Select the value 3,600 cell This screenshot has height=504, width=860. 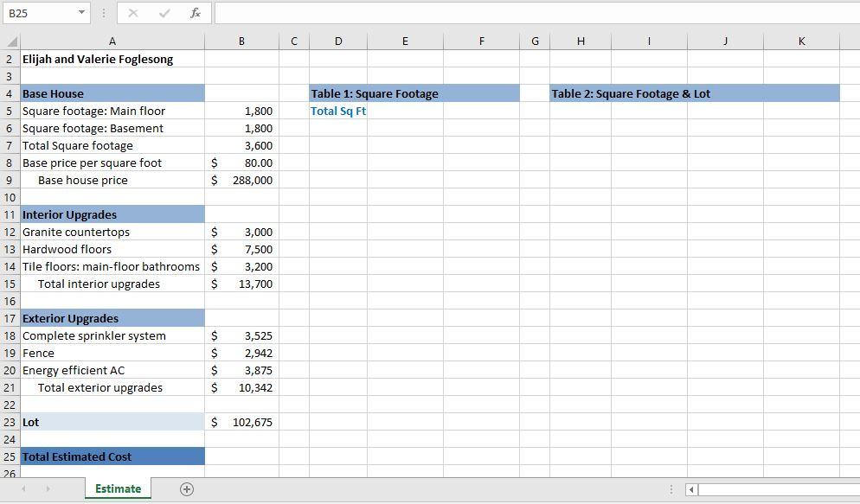point(242,146)
